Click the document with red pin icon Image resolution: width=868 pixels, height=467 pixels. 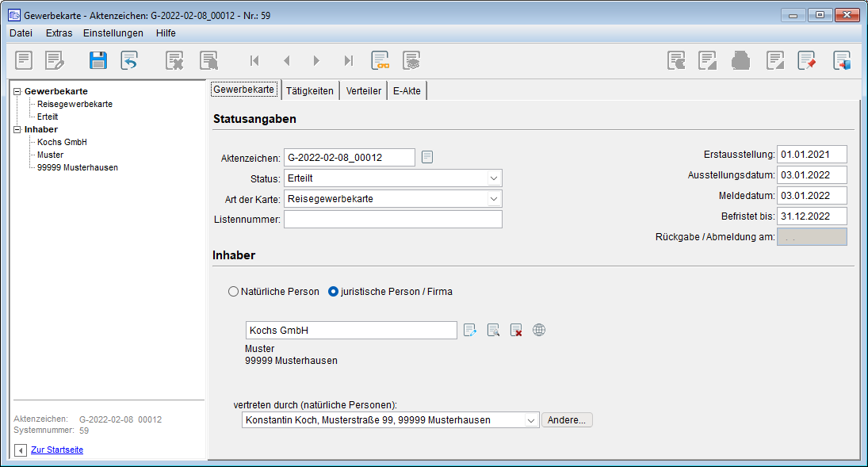[x=807, y=60]
